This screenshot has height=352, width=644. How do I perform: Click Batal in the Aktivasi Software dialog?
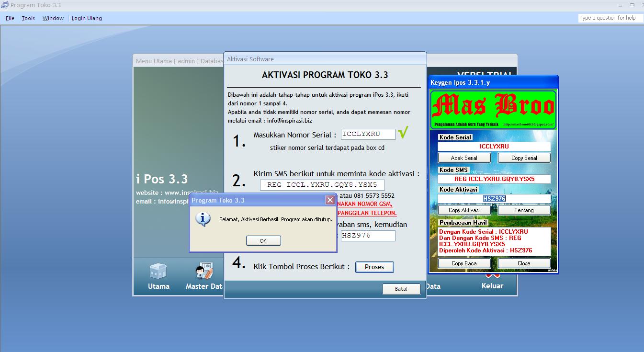pyautogui.click(x=401, y=289)
